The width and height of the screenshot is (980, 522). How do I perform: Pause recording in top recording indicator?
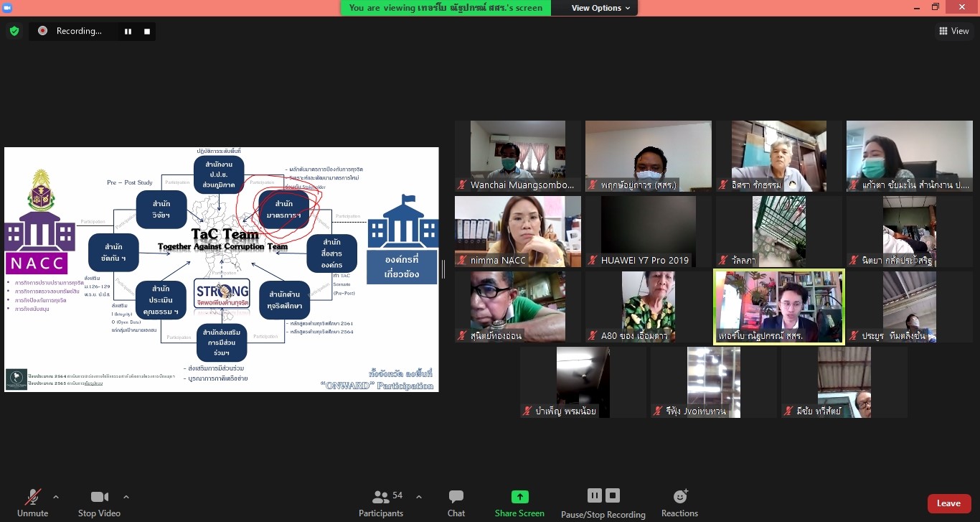pyautogui.click(x=128, y=32)
